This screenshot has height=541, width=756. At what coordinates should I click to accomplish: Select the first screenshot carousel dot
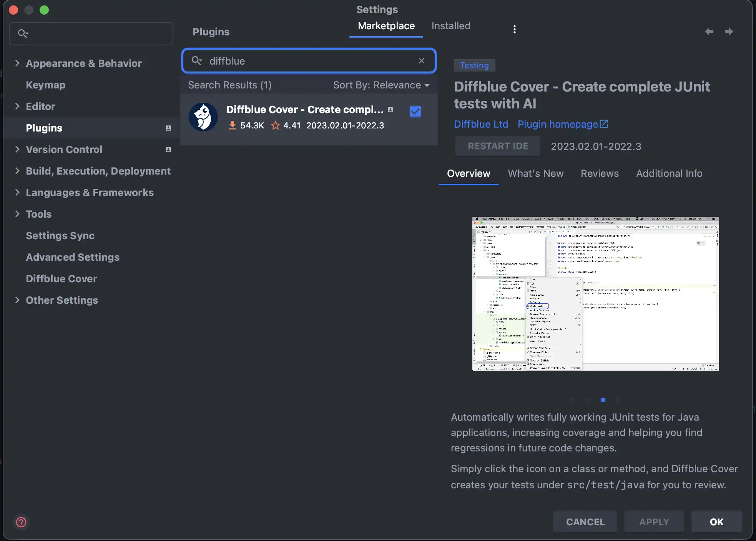[x=572, y=400]
